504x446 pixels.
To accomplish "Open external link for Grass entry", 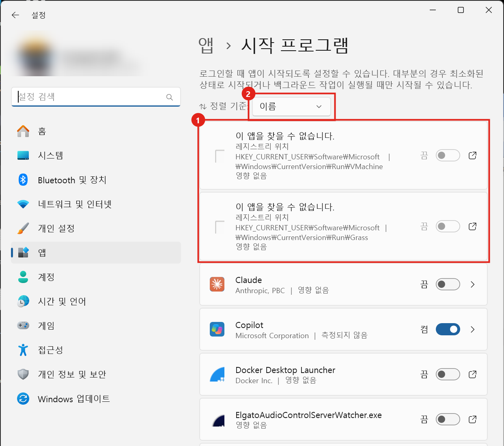I will pos(472,226).
